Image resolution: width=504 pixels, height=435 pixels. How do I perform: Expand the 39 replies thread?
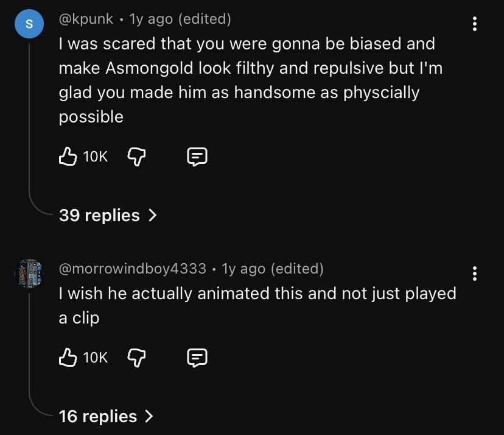(108, 215)
